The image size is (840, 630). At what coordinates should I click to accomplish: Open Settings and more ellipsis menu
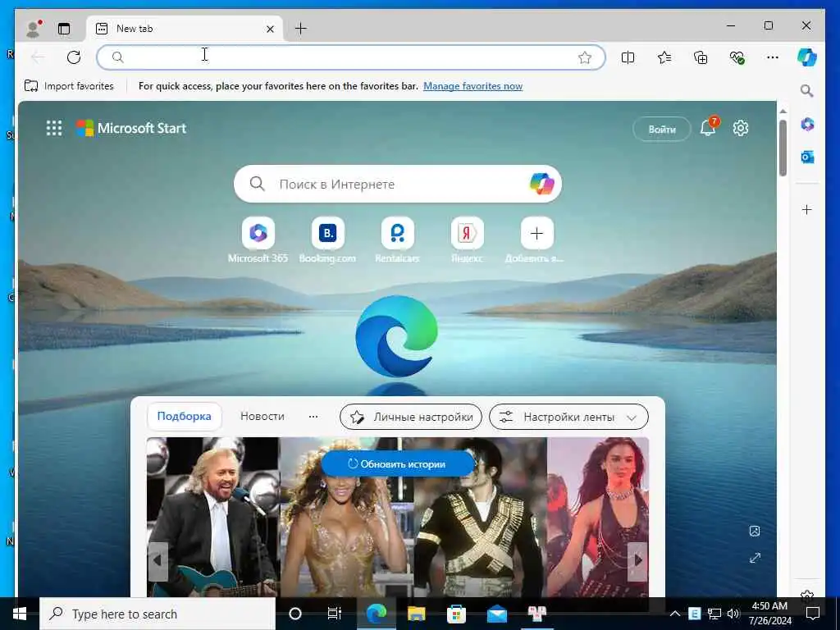773,57
